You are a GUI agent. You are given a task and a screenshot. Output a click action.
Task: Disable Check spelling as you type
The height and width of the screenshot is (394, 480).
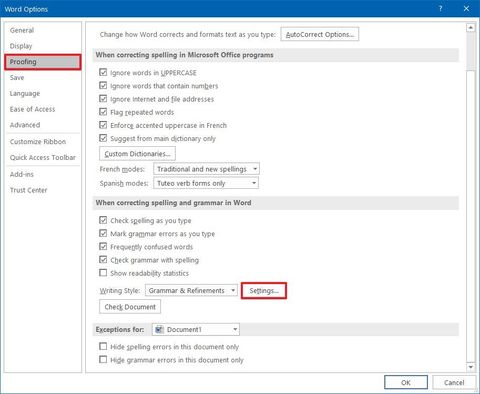[x=103, y=220]
